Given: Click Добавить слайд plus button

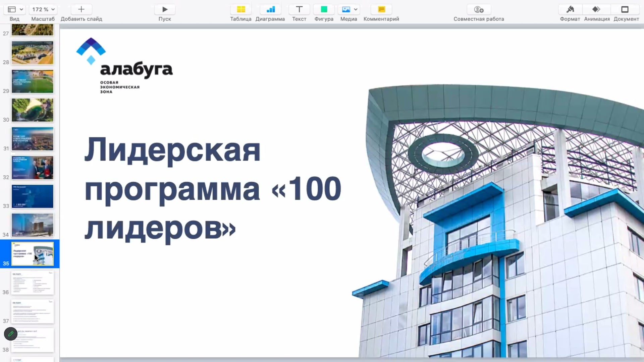Looking at the screenshot, I should 81,9.
